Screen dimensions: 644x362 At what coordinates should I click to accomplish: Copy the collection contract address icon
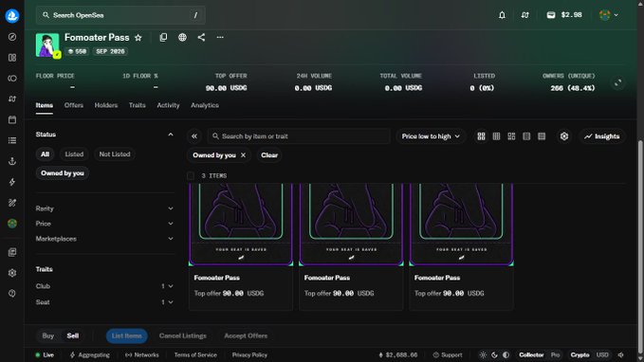click(163, 37)
